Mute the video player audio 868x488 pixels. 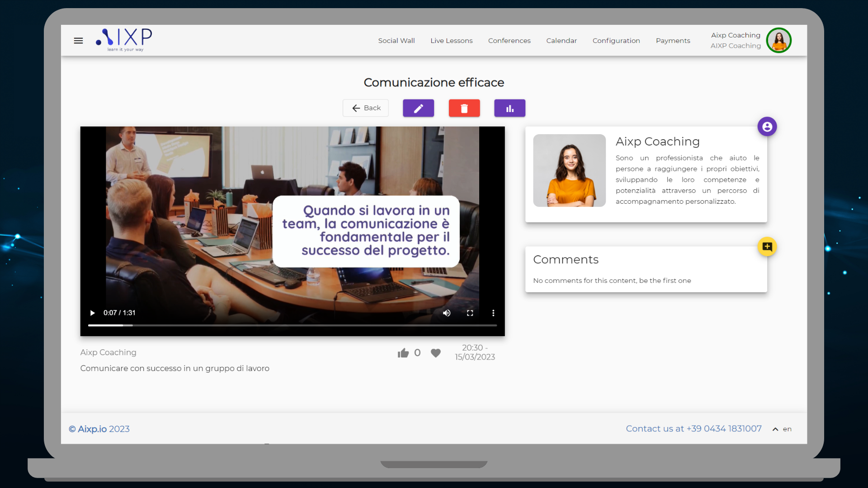coord(446,313)
